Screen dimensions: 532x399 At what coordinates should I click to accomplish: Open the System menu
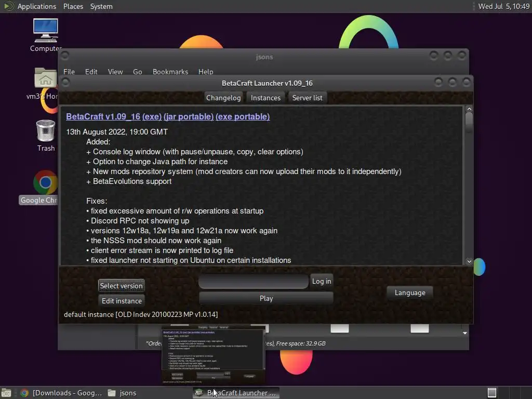pos(101,6)
